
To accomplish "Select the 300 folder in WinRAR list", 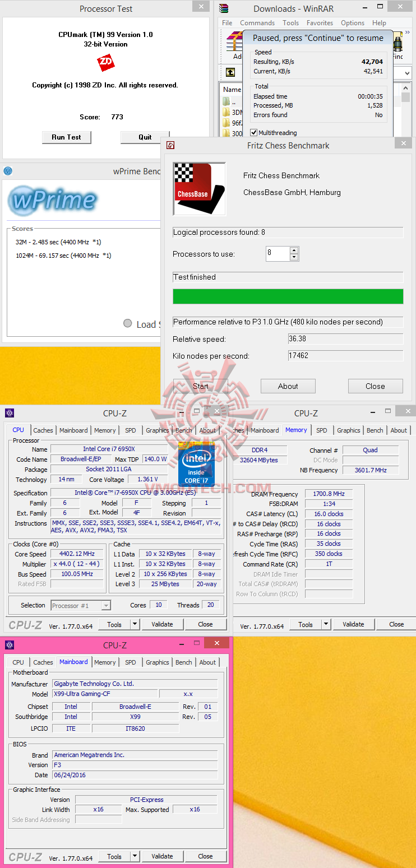I will point(232,133).
